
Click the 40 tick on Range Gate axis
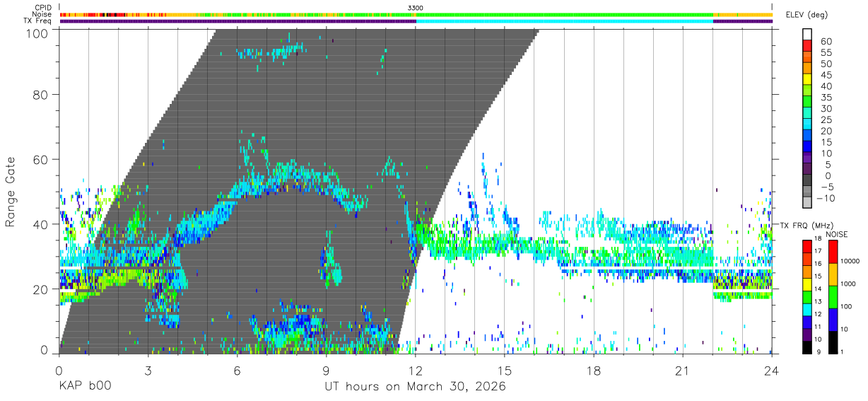coord(41,224)
